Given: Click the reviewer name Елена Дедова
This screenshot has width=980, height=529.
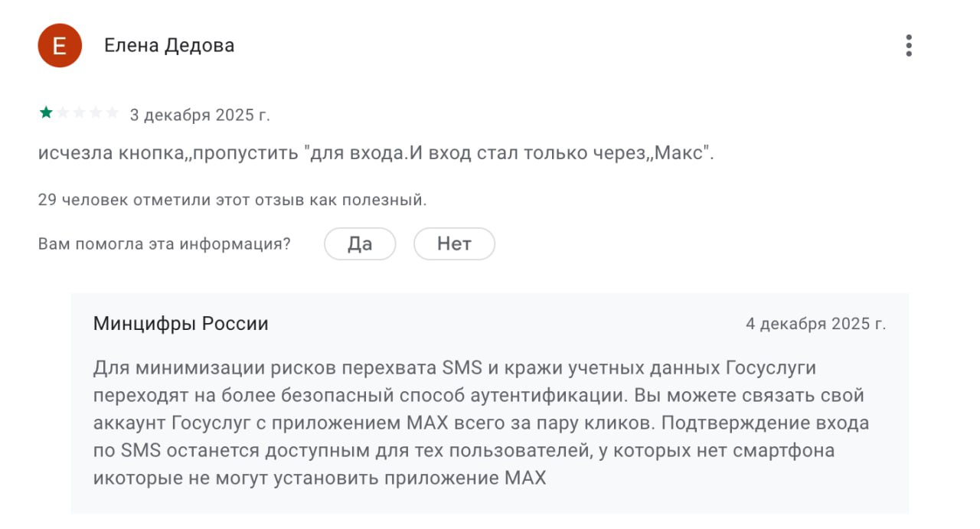Looking at the screenshot, I should [x=170, y=44].
